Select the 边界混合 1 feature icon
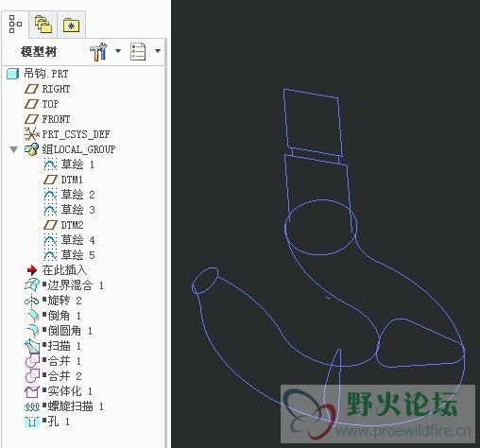Viewport: 480px width, 448px height. pyautogui.click(x=32, y=285)
